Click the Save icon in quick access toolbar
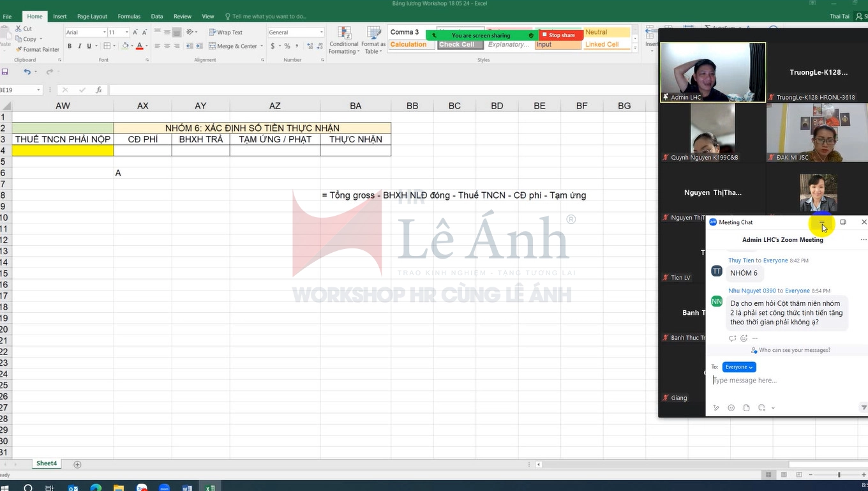The image size is (868, 491). pos(5,72)
